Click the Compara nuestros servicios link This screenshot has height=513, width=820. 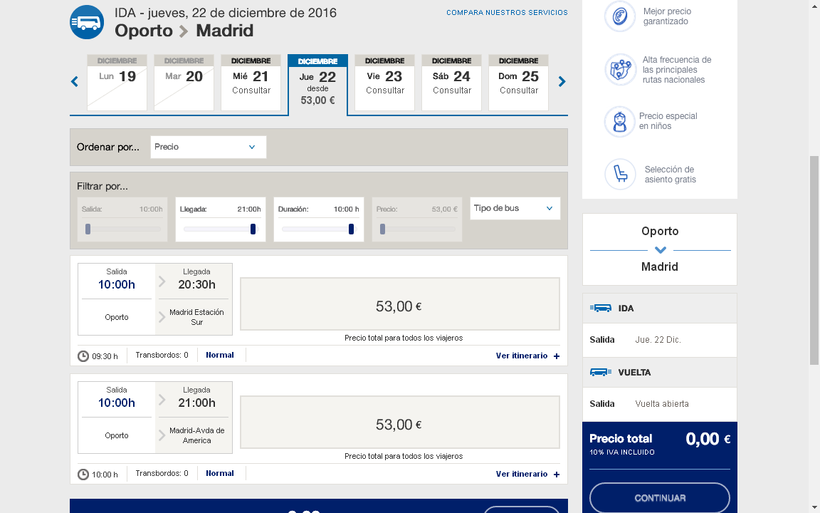click(506, 13)
